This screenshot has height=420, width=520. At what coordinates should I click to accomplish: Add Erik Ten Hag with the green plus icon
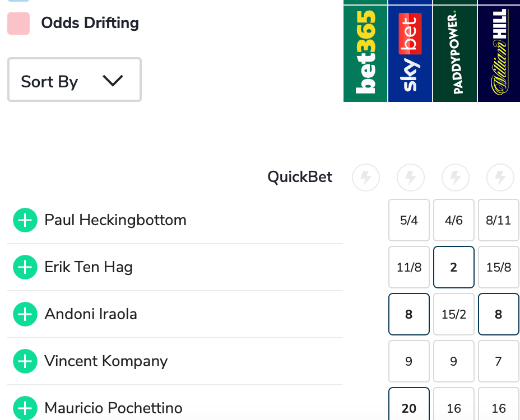point(25,267)
